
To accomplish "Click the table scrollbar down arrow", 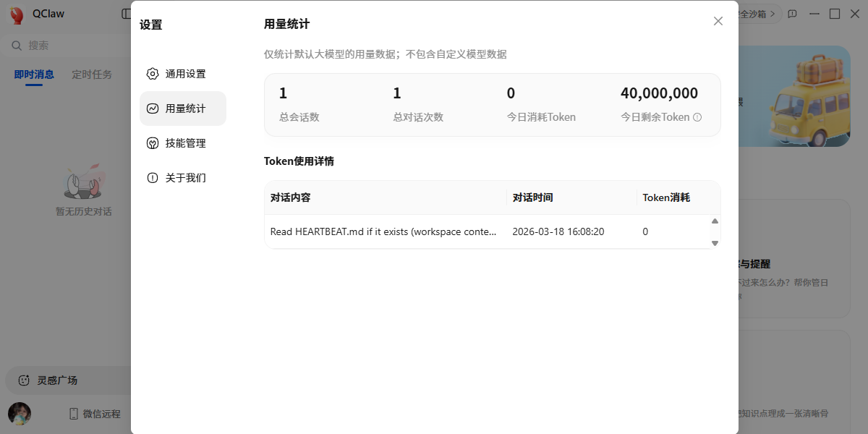I will click(715, 243).
